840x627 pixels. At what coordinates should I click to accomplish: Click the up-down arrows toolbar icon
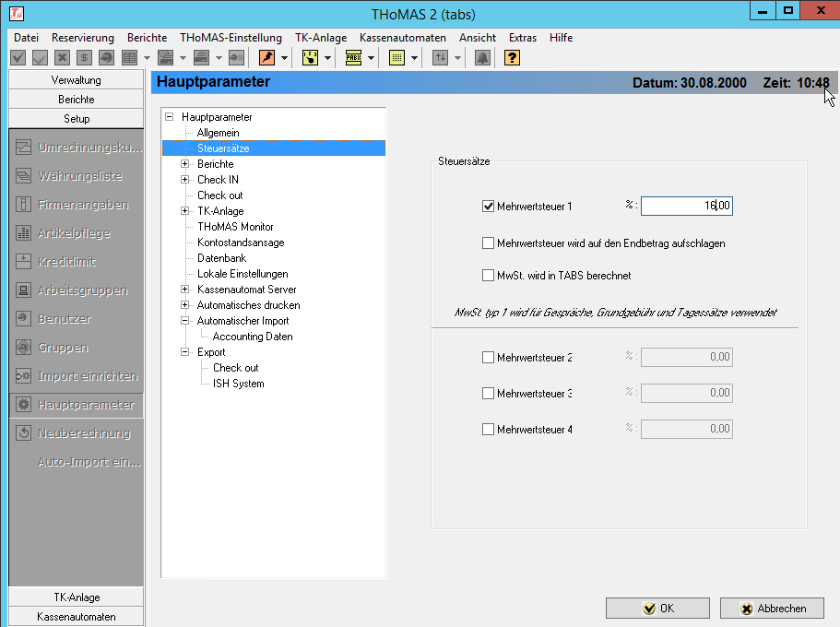click(x=441, y=57)
